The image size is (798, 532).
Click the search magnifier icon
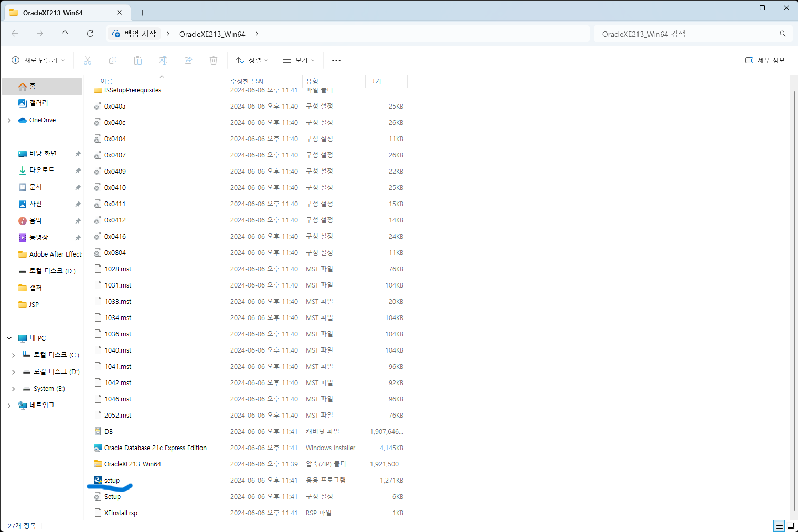(x=783, y=34)
